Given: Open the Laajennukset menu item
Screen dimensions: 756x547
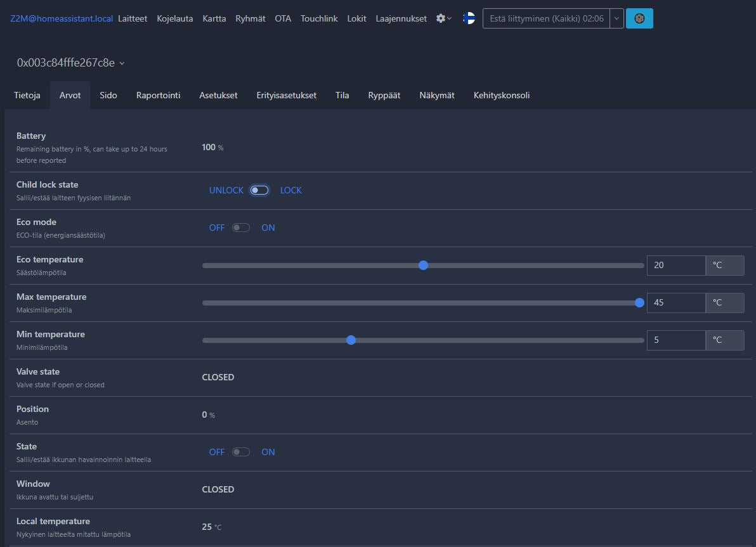Looking at the screenshot, I should tap(401, 18).
